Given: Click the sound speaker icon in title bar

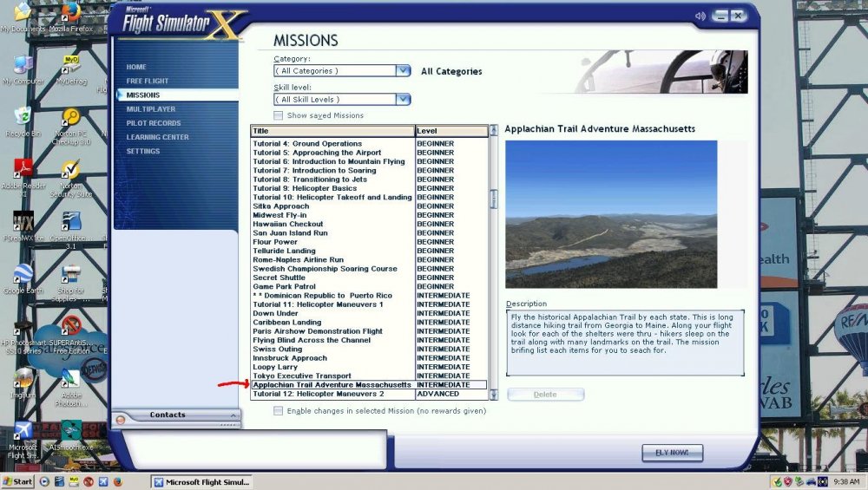Looking at the screenshot, I should click(700, 16).
